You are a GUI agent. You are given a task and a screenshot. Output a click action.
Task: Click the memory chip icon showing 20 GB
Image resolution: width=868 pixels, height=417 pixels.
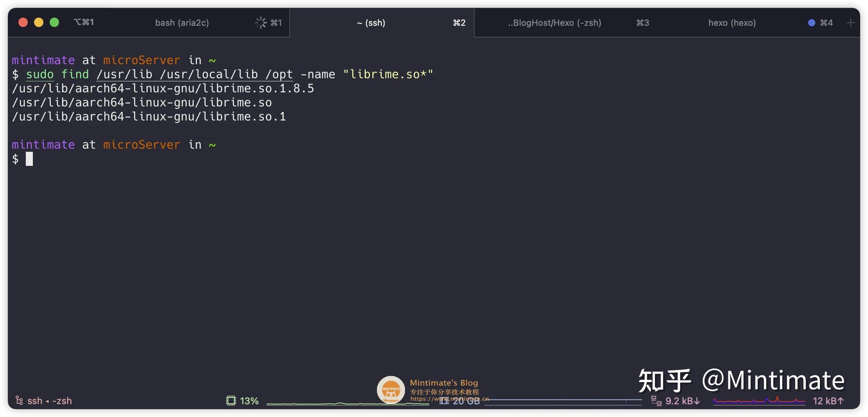pos(444,401)
